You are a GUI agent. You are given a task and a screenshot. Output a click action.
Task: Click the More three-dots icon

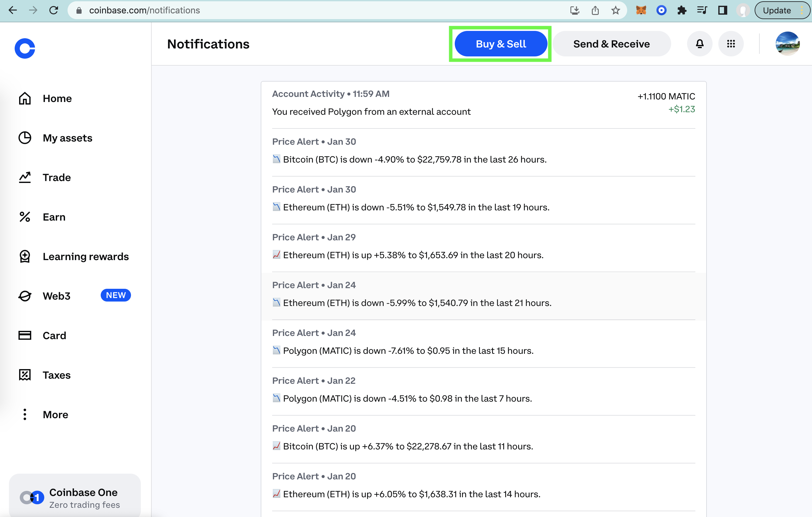pos(25,414)
